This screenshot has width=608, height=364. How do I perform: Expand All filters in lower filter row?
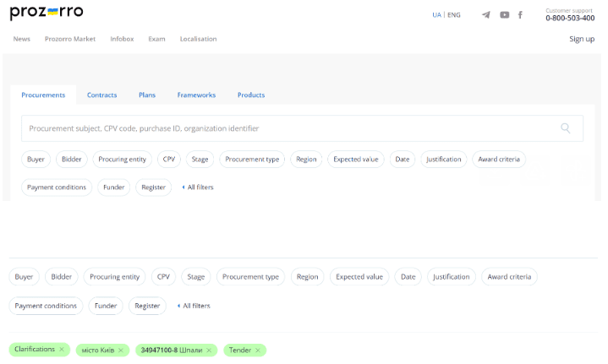pyautogui.click(x=194, y=306)
